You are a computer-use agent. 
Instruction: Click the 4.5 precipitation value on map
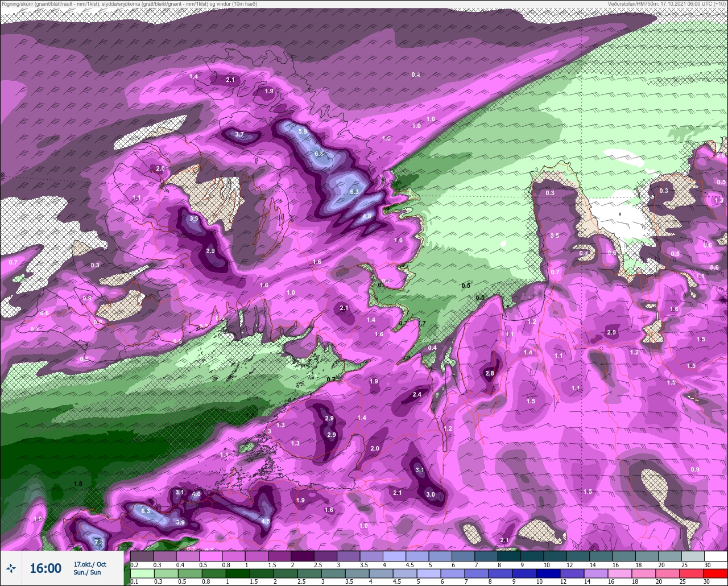click(x=266, y=521)
